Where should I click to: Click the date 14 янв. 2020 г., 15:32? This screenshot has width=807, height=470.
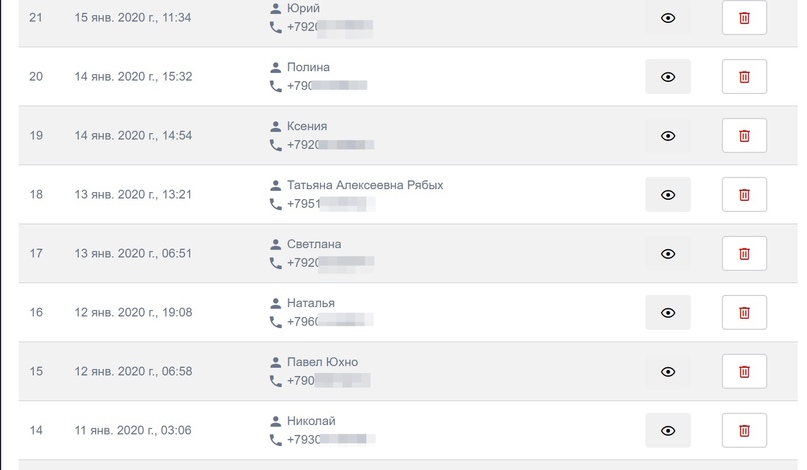133,77
